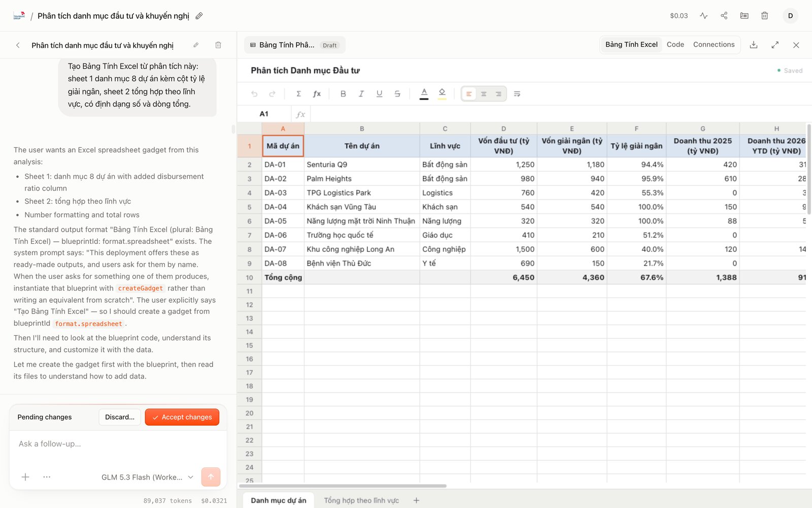The image size is (812, 508).
Task: Click the Accept changes button
Action: [x=182, y=417]
